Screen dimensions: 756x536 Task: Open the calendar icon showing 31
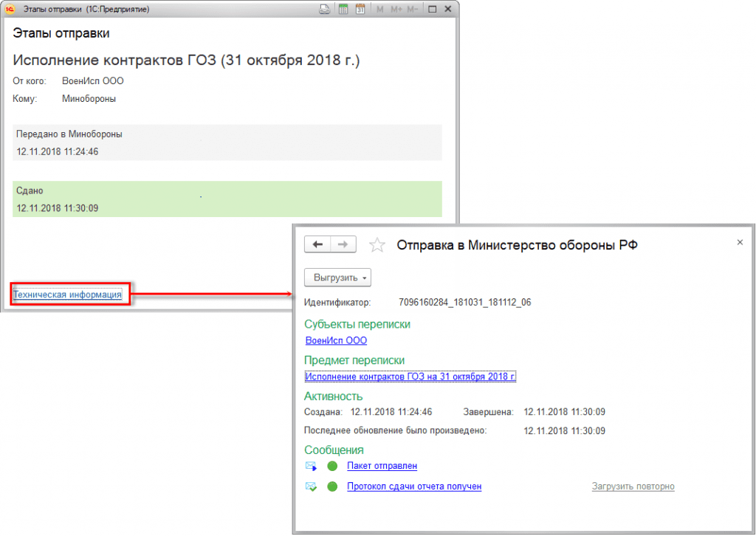pos(360,9)
